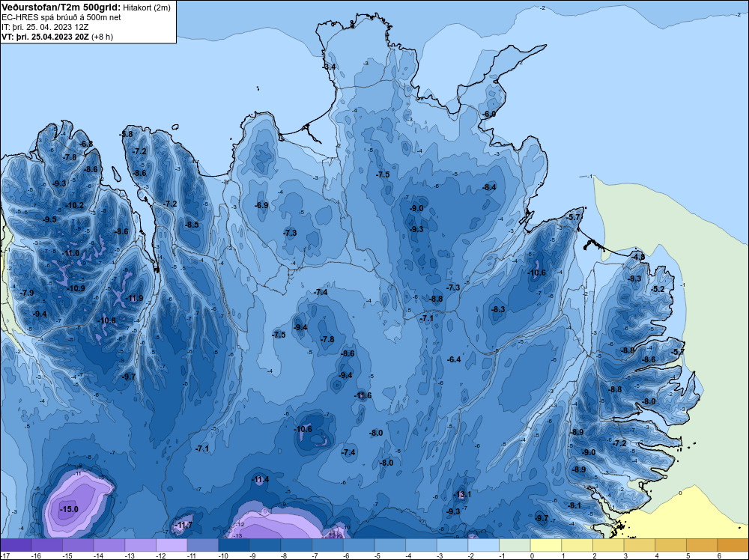Click the '-7.9' temperature label

[27, 293]
